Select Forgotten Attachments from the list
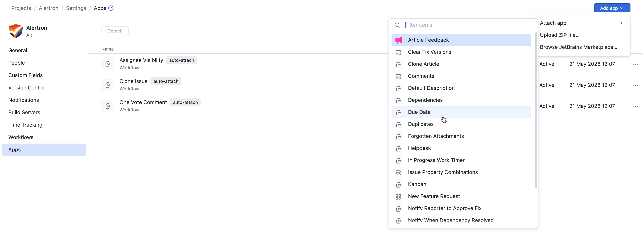Viewport: 644px width, 239px height. tap(461, 136)
